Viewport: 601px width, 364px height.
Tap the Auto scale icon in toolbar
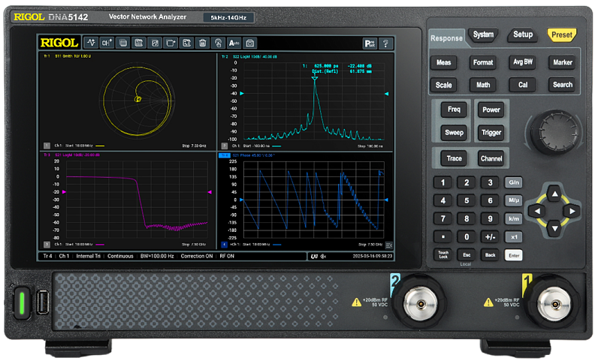(x=234, y=43)
